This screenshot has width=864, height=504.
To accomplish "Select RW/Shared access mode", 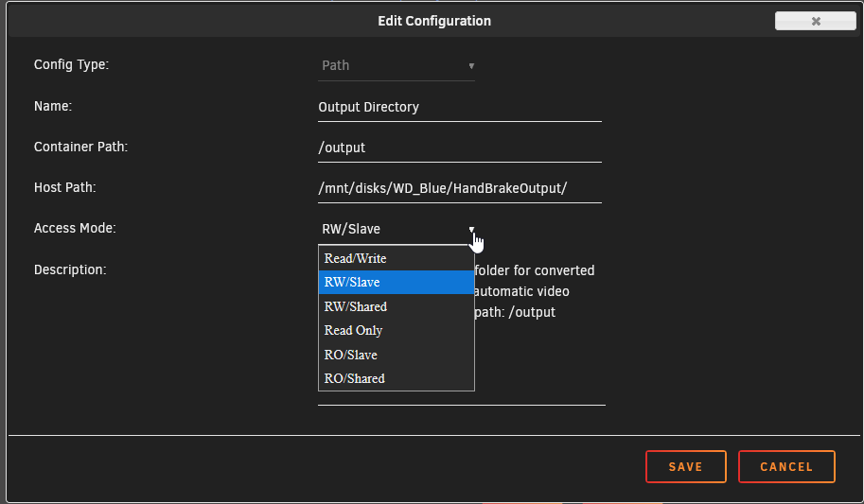I will point(397,306).
